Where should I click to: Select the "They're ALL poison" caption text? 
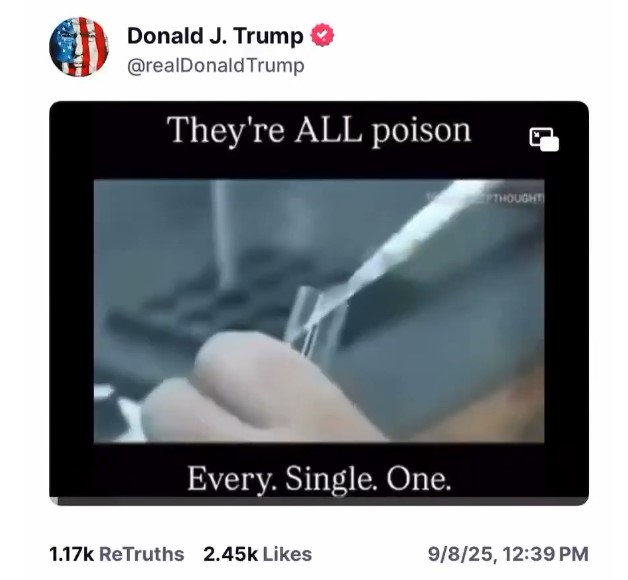(318, 131)
